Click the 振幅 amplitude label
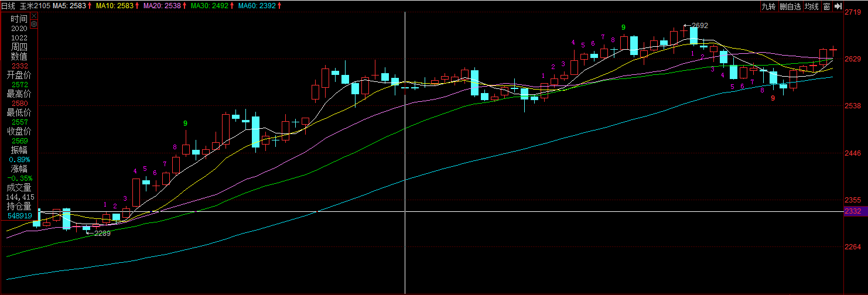The image size is (868, 295). [19, 150]
